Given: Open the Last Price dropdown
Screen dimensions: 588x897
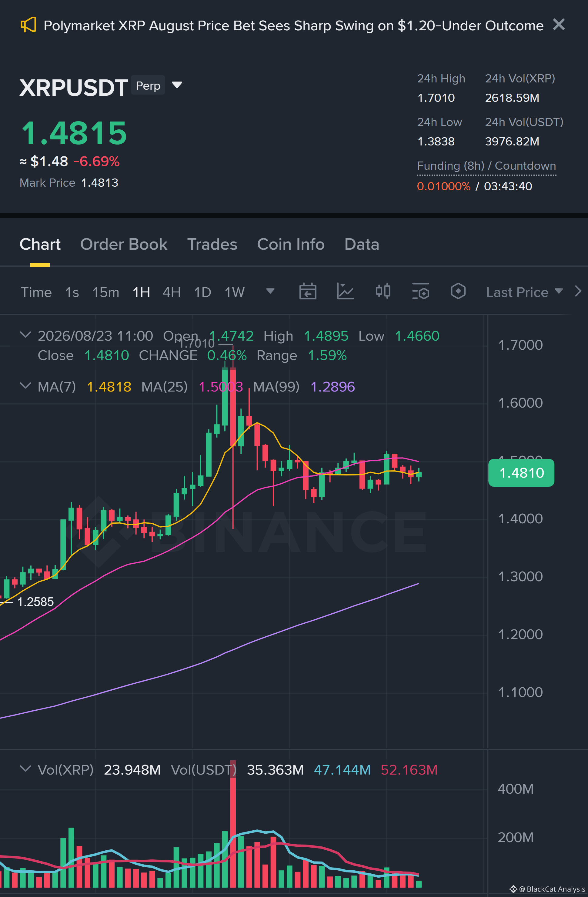Looking at the screenshot, I should coord(524,292).
